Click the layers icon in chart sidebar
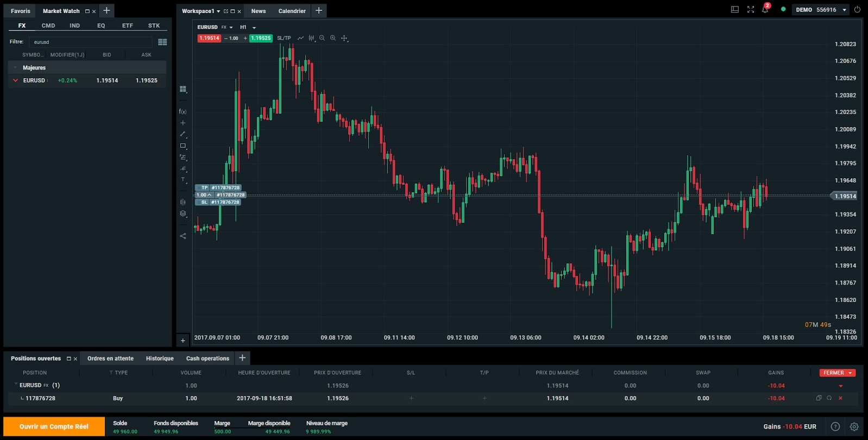Viewport: 868px width, 440px height. coord(183,213)
